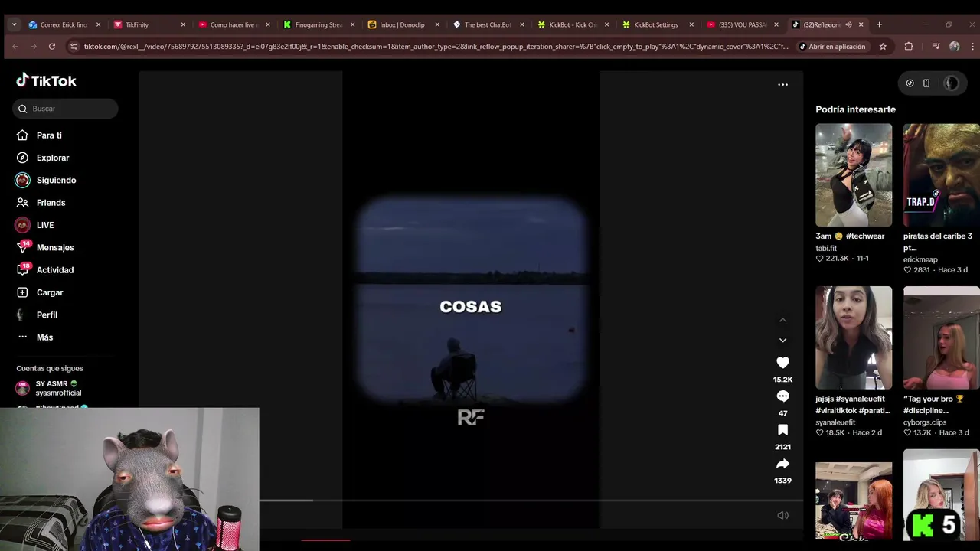Screen dimensions: 980x551
Task: Open the 'Tag your bro' video thumbnail
Action: 941,337
